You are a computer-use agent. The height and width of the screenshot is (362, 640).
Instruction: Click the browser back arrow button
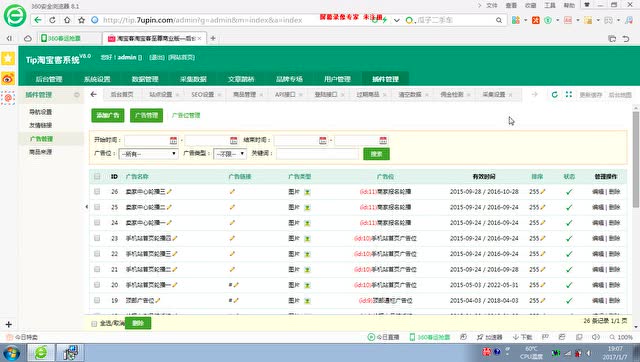coord(38,20)
